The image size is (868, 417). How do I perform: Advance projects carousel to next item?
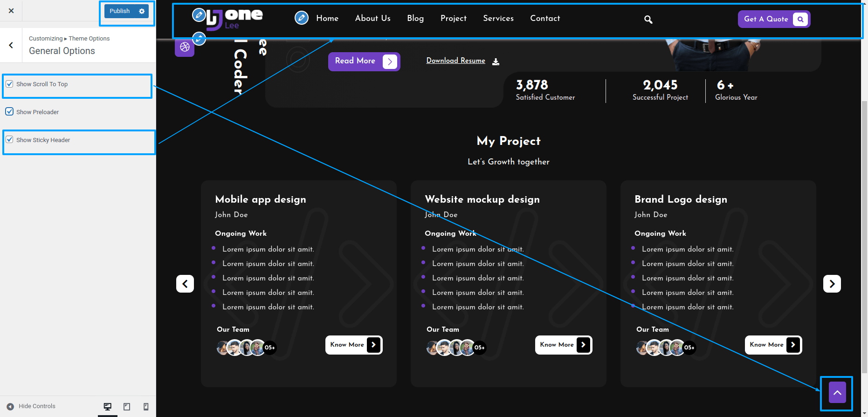(832, 284)
